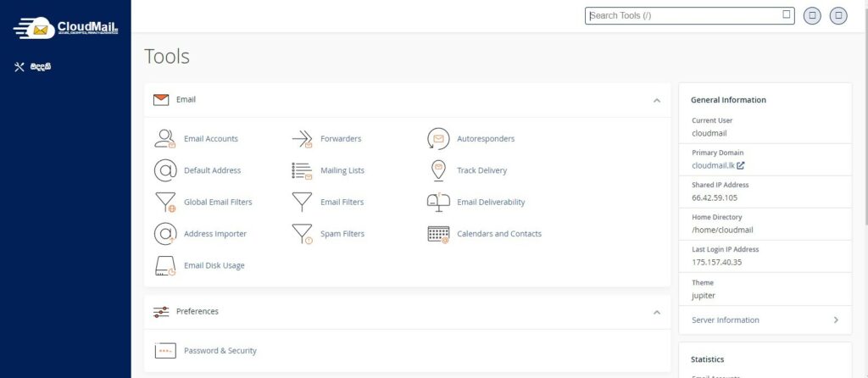This screenshot has width=868, height=378.
Task: Open the cloudmail.lk primary domain link
Action: [713, 165]
